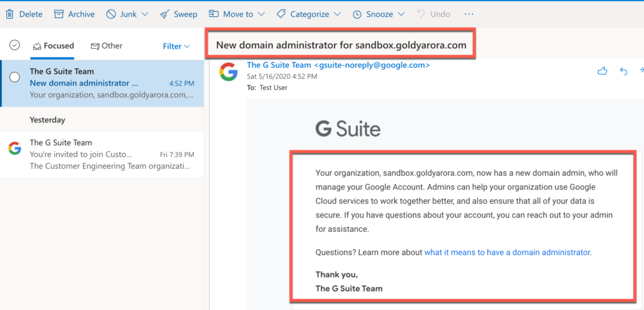Open 'what it means to have a domain administrator' link
Viewport: 644px width, 310px height.
pyautogui.click(x=507, y=252)
